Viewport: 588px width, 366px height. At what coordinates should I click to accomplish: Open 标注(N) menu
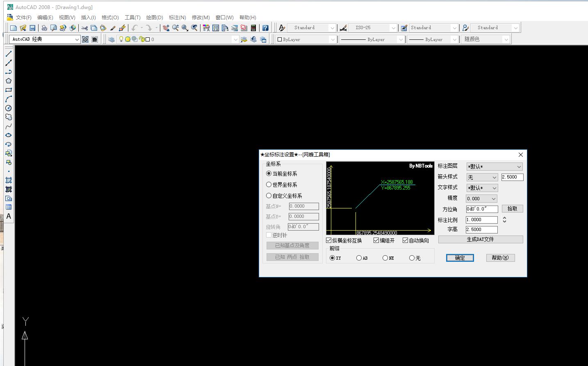pos(178,18)
